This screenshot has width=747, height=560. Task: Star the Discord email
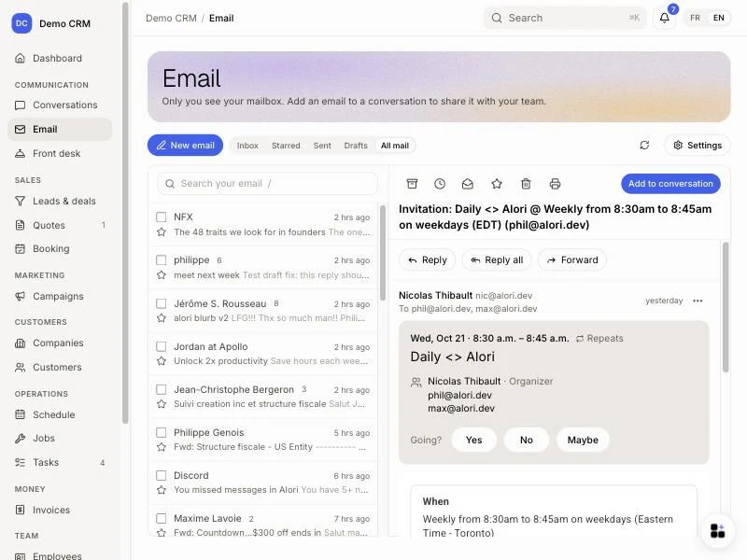pos(162,489)
